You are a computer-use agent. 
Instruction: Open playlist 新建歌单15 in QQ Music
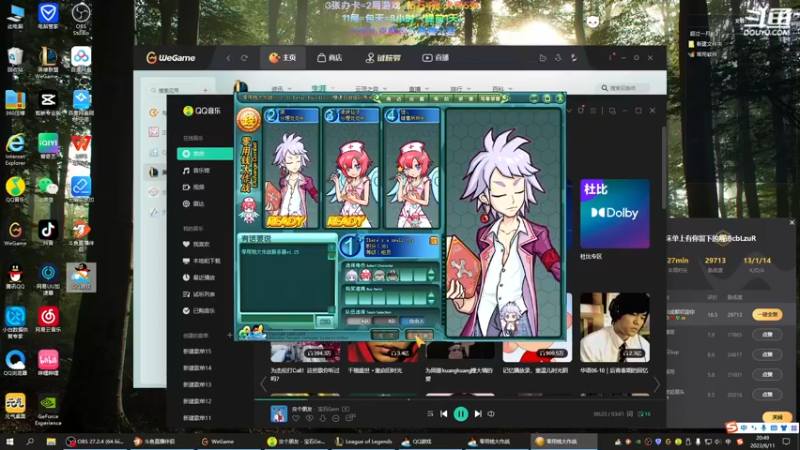[x=197, y=352]
